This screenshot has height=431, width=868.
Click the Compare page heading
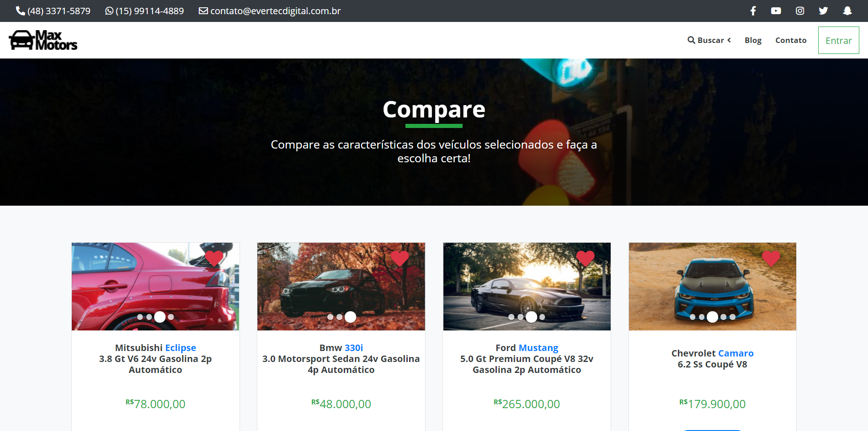pos(434,110)
